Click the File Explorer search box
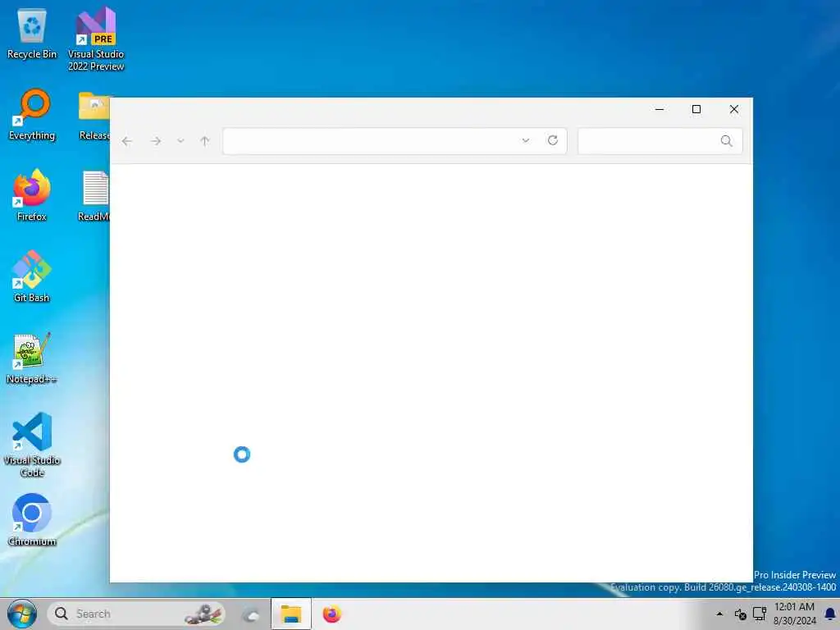 coord(660,141)
